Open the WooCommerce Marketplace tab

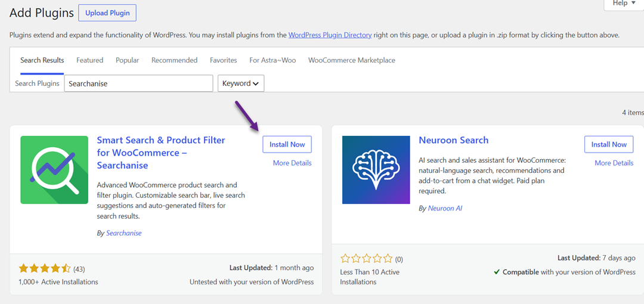coord(352,60)
